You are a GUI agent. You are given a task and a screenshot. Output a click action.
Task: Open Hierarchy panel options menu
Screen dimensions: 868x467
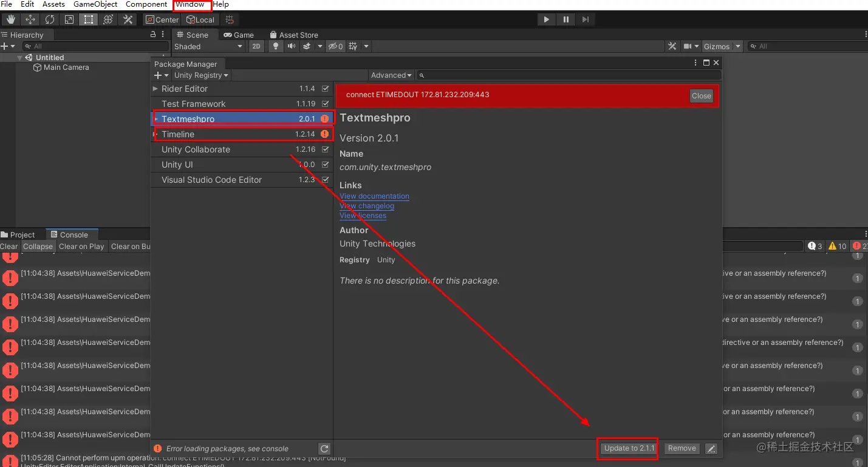163,35
